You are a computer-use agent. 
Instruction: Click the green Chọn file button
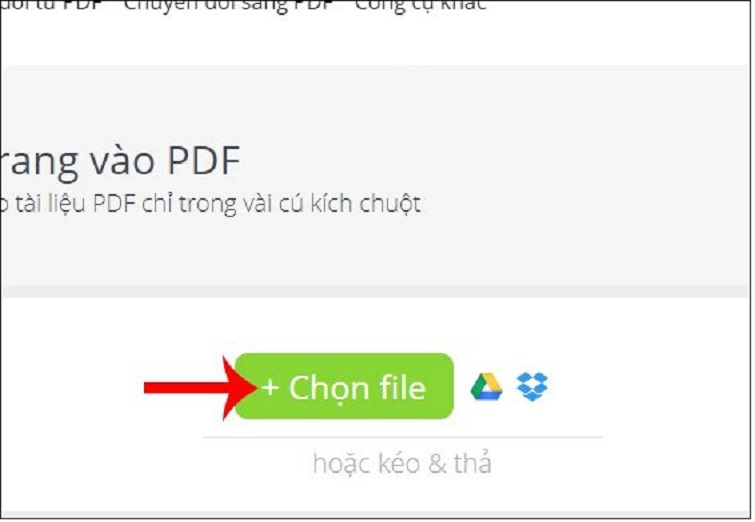pos(344,386)
